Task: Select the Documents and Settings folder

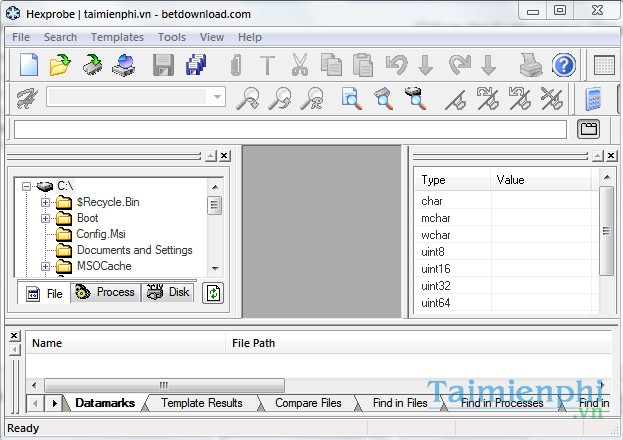Action: click(x=134, y=250)
